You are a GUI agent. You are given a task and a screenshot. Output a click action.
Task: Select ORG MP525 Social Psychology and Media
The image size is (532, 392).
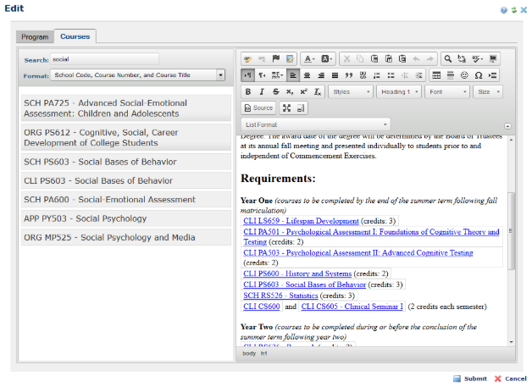point(126,237)
